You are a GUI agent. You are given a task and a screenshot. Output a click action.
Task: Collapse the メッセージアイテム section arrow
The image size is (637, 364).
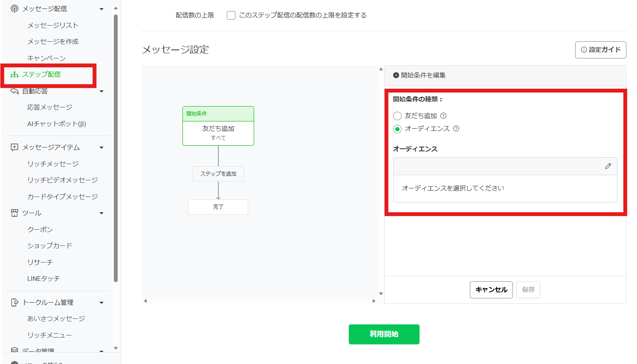click(101, 147)
